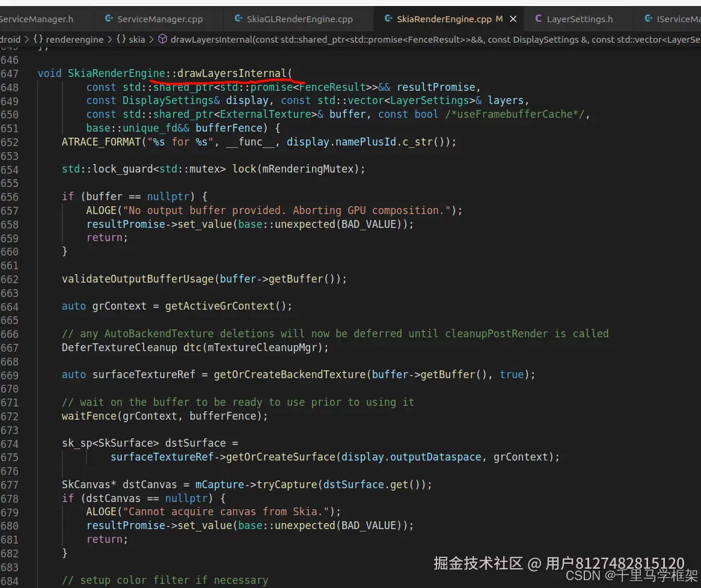Click the 'wait on the buffer' comment
Viewport: 701px width, 588px height.
click(238, 402)
